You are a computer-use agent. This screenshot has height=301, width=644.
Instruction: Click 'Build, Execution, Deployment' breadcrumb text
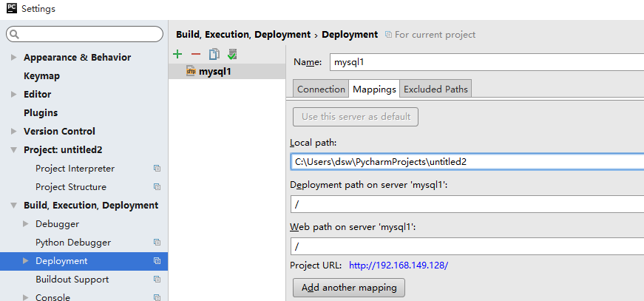click(243, 35)
